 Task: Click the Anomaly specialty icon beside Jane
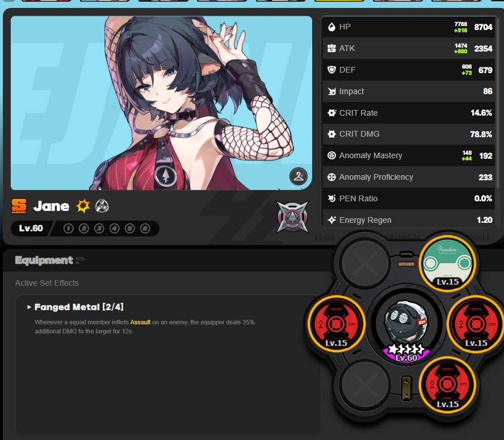102,206
